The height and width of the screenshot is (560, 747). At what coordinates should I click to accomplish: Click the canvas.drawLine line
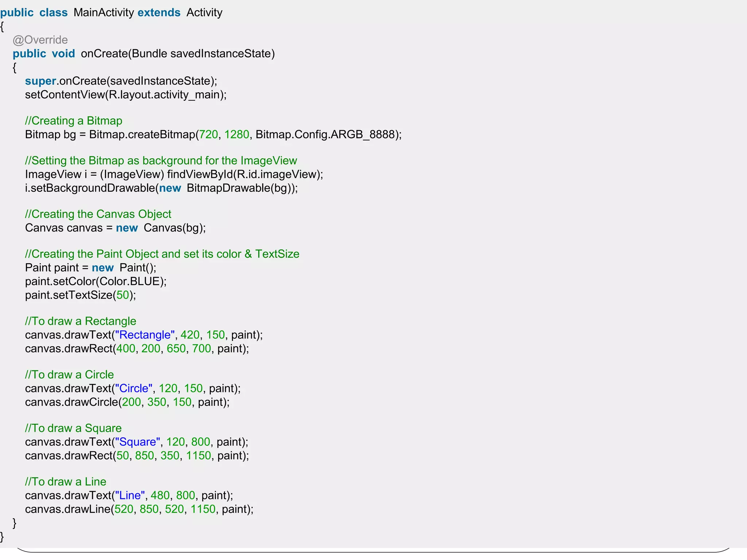tap(139, 509)
